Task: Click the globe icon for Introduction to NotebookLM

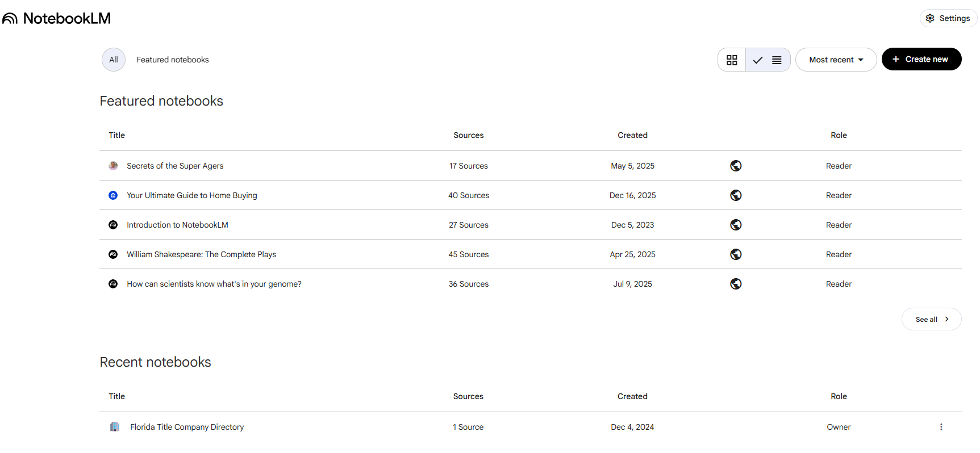Action: click(x=736, y=225)
